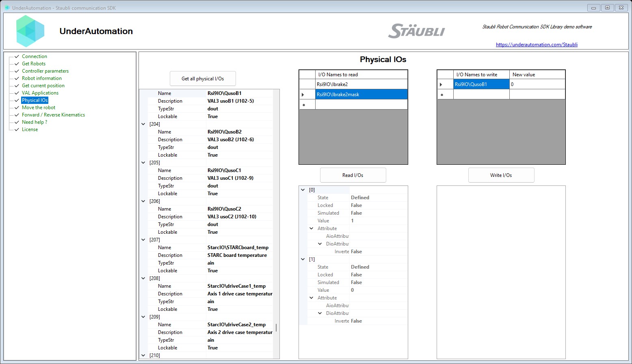Screen dimensions: 632x364
Task: Open the underautomation.com/Staubli link
Action: [537, 44]
